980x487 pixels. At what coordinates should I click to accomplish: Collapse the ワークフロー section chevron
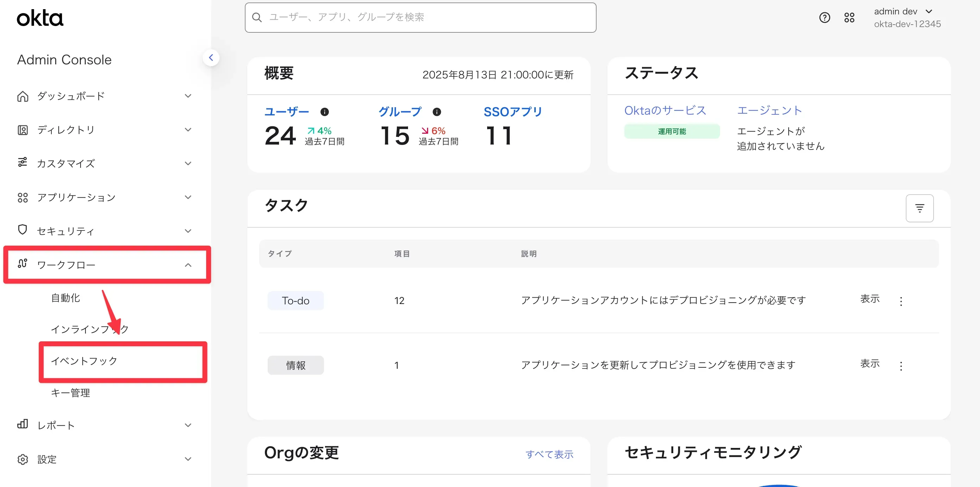(x=187, y=265)
